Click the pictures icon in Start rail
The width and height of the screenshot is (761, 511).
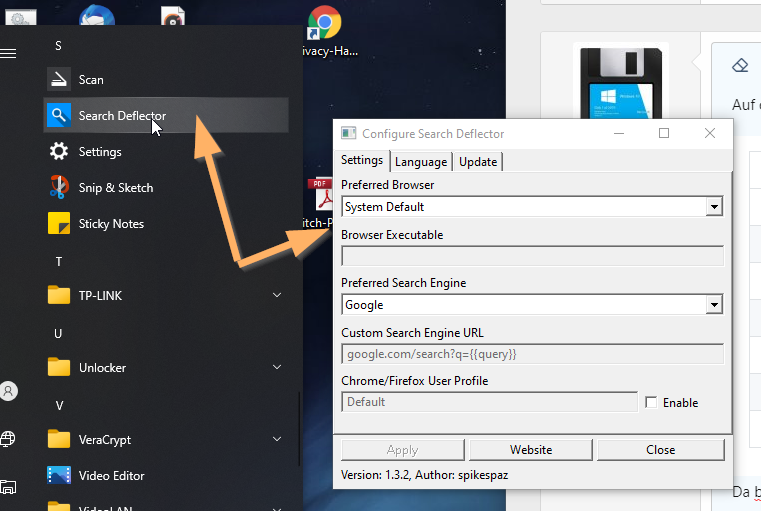coord(8,487)
